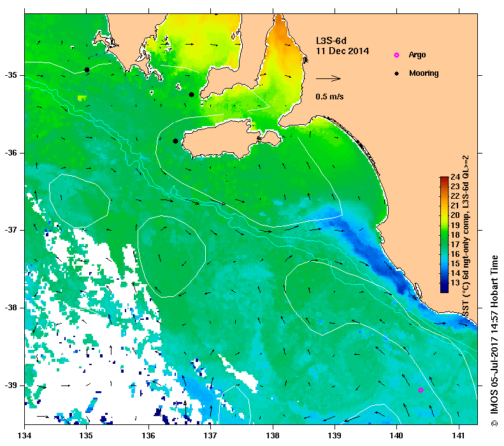Click the 0.5 m/s reference velocity arrow
The height and width of the screenshot is (446, 504).
point(328,78)
